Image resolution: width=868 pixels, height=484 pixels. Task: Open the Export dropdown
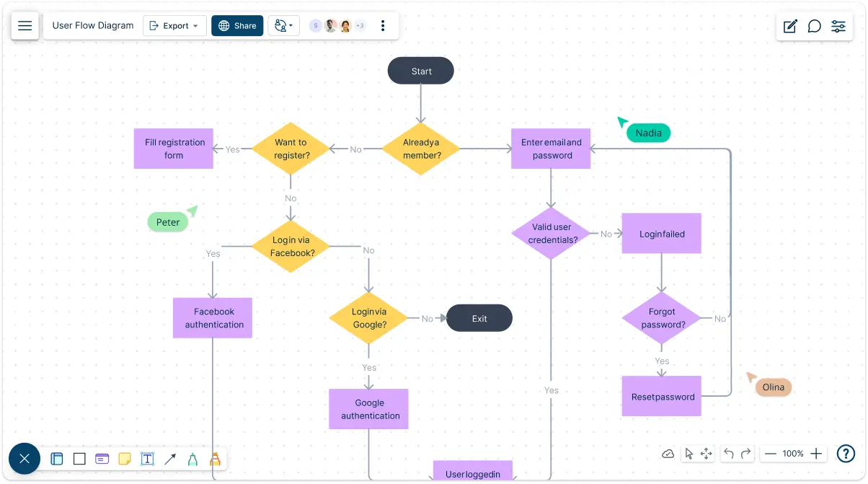click(174, 26)
